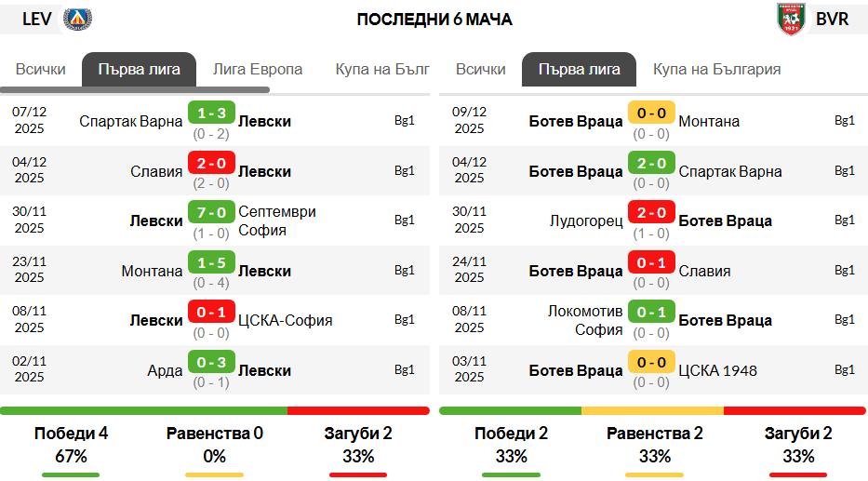Click the Лудогорец team name

586,220
